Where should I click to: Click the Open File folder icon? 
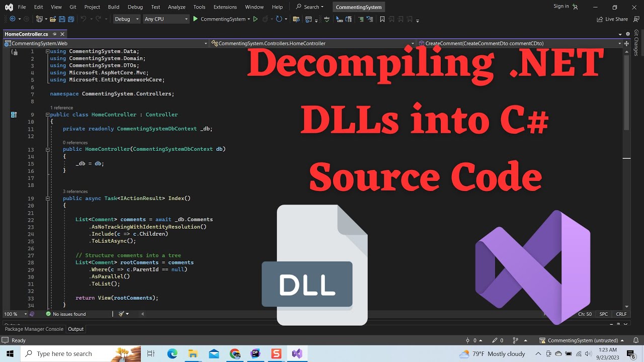click(53, 19)
